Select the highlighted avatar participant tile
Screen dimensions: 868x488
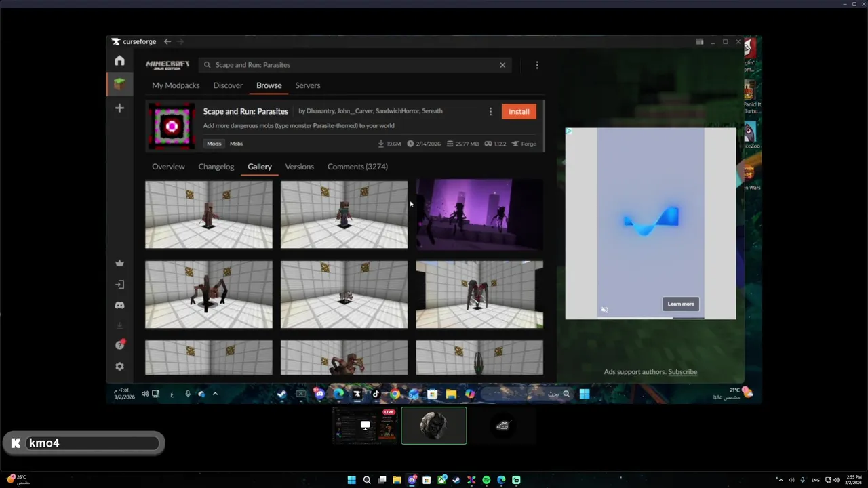tap(434, 426)
